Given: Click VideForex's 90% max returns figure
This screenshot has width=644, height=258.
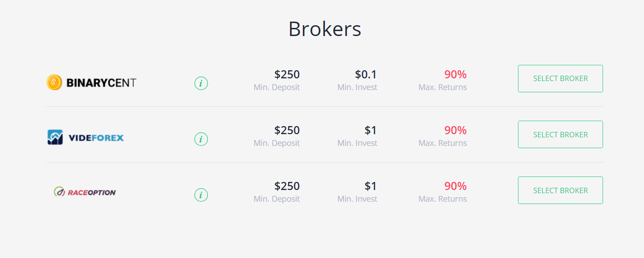Looking at the screenshot, I should (x=455, y=130).
